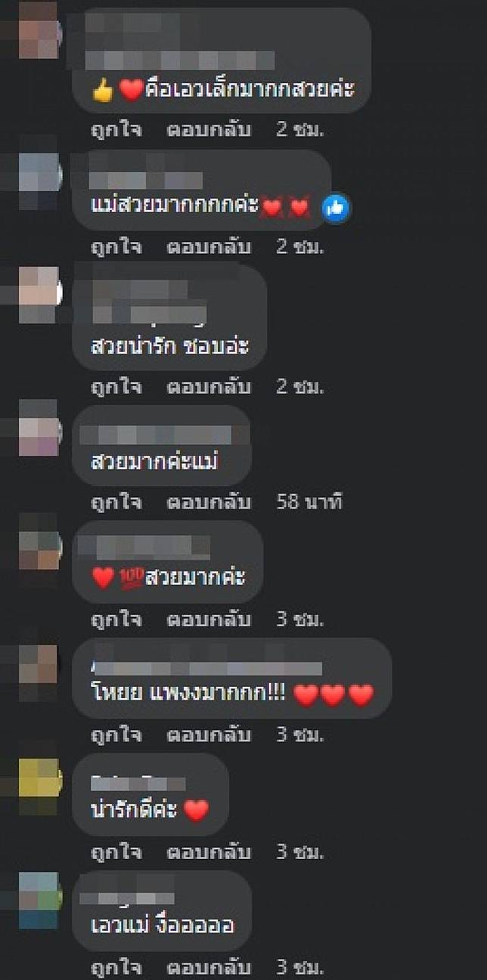The width and height of the screenshot is (487, 980).
Task: Reply to the 'เอวแม่ งื้ออออ' comment
Action: (x=209, y=969)
